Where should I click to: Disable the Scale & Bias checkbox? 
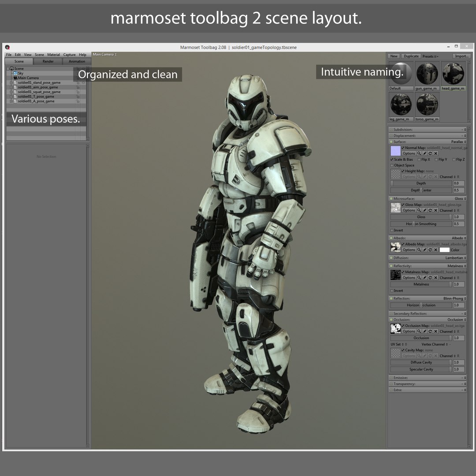click(x=392, y=160)
